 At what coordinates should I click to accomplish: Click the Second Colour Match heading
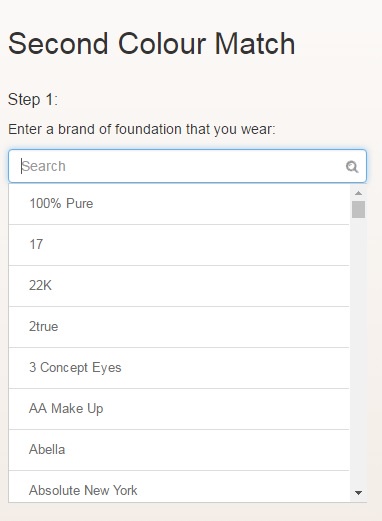(x=152, y=44)
